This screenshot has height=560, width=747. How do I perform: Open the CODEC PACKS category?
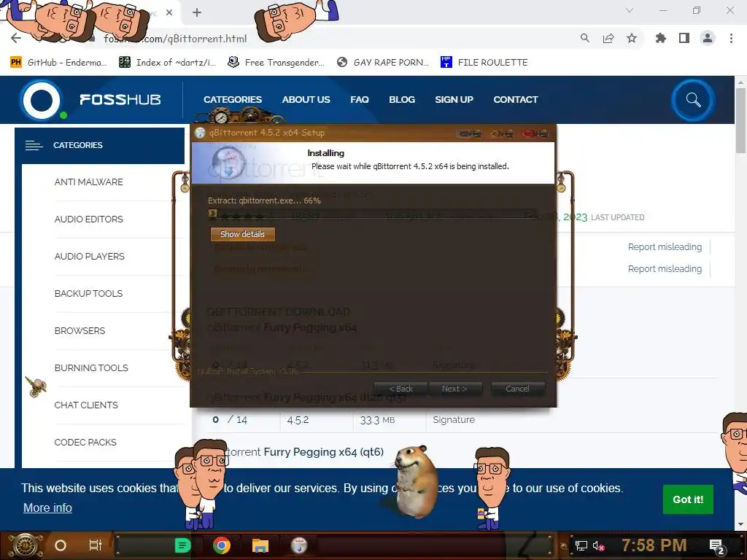[x=85, y=442]
